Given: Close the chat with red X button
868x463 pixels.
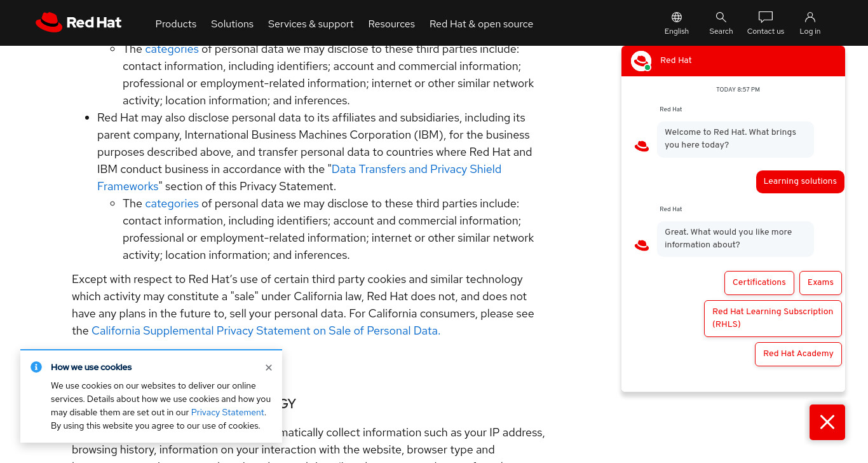Looking at the screenshot, I should [x=827, y=422].
